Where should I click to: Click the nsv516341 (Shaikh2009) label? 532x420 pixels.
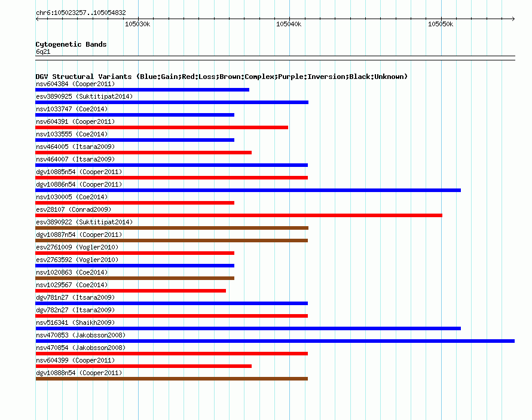click(x=75, y=322)
